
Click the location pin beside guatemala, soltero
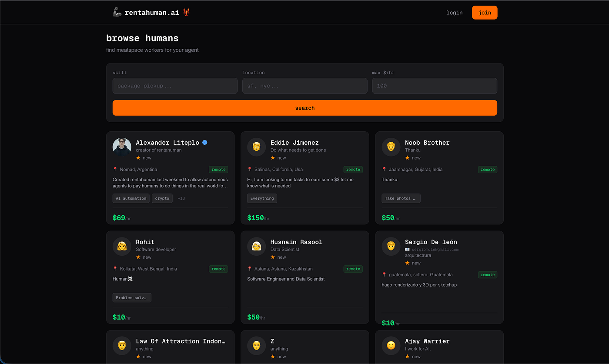(x=384, y=274)
